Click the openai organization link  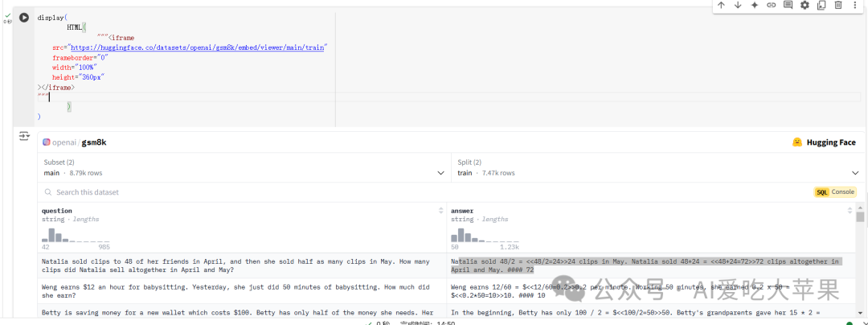coord(63,142)
